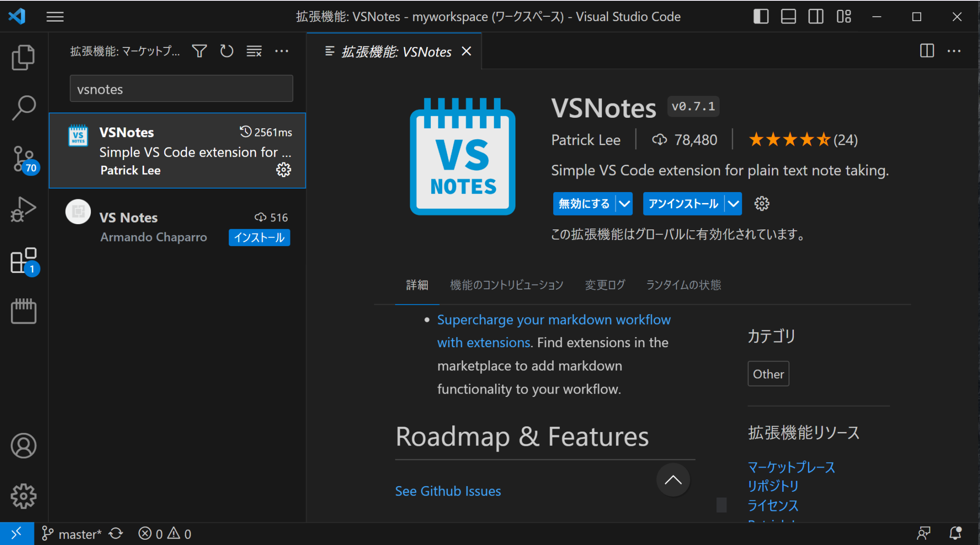Open the See Github Issues link
This screenshot has height=545, width=980.
click(448, 490)
